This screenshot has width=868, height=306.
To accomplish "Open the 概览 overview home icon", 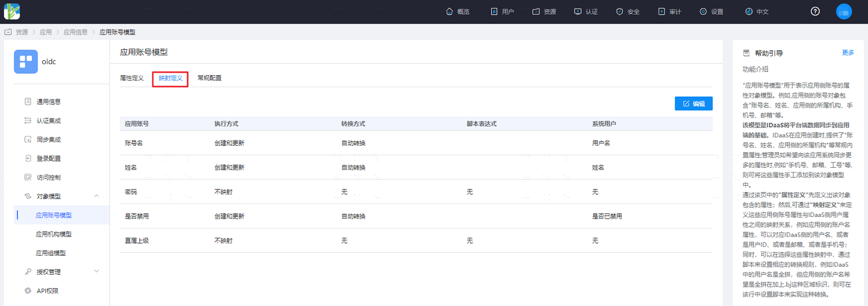I will (x=450, y=12).
